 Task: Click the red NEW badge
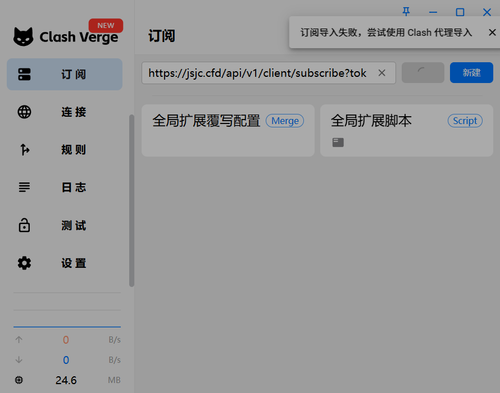click(x=106, y=25)
